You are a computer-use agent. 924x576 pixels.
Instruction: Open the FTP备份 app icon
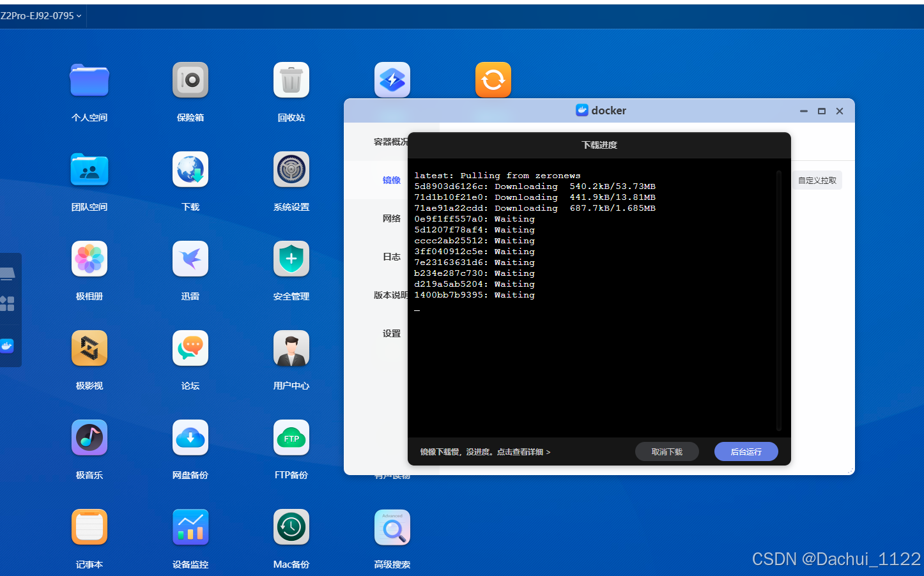(x=291, y=437)
